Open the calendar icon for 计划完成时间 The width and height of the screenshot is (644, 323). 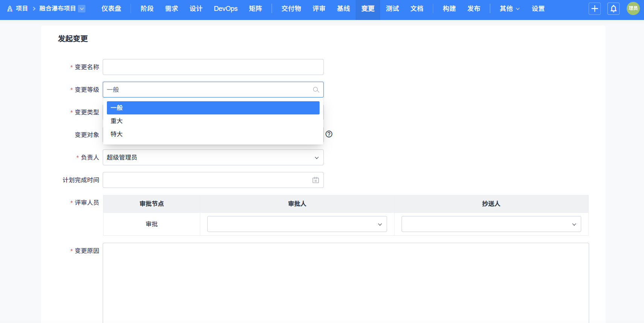[316, 180]
